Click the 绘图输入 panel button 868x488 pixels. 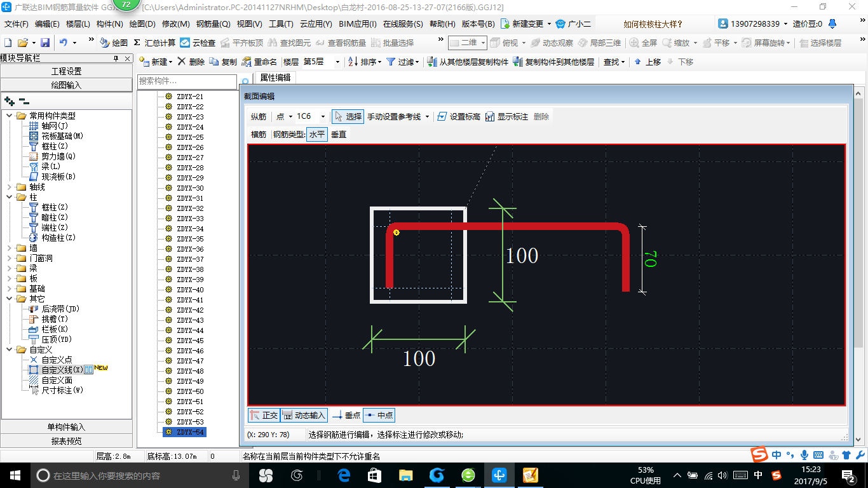(66, 85)
